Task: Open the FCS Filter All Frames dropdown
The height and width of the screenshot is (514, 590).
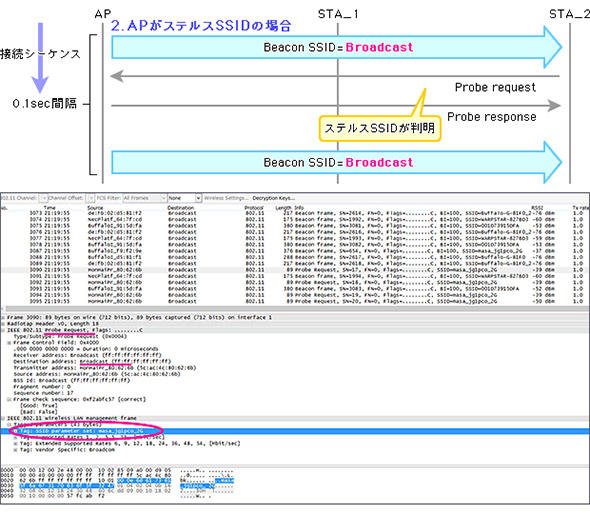Action: (x=144, y=198)
